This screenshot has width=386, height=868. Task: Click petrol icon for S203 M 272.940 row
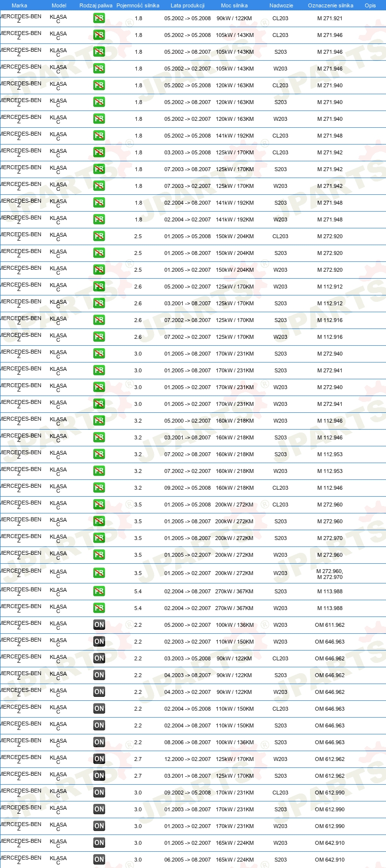[99, 354]
